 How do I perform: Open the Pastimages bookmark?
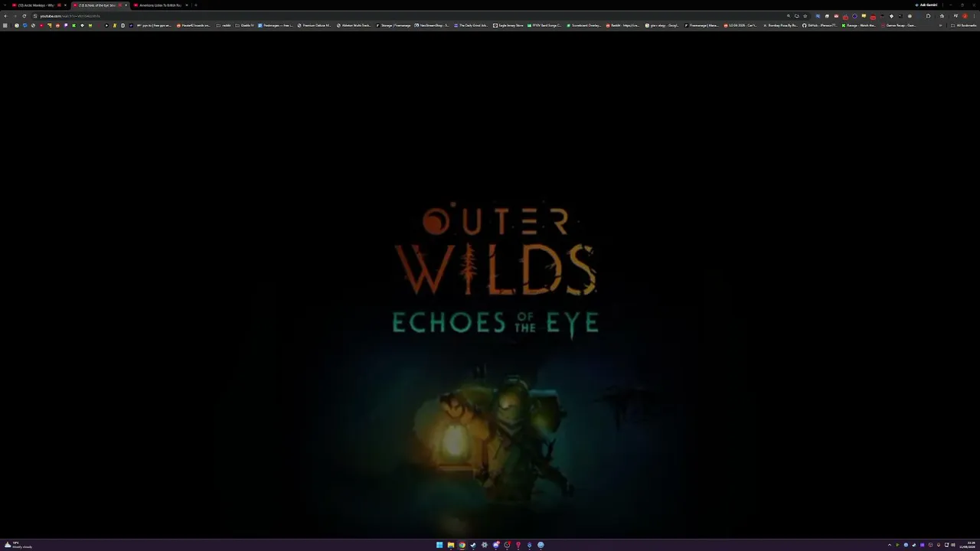point(276,25)
